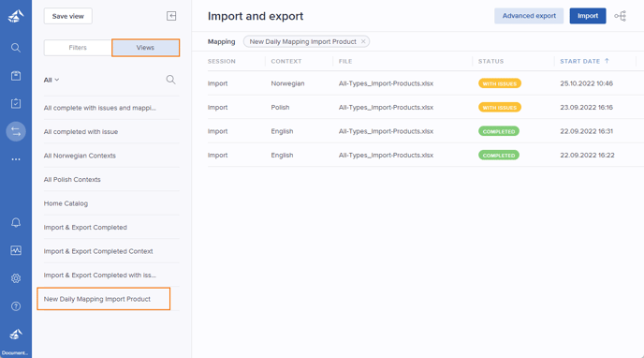The image size is (644, 358).
Task: Select view Import & Export Completed
Action: 85,227
